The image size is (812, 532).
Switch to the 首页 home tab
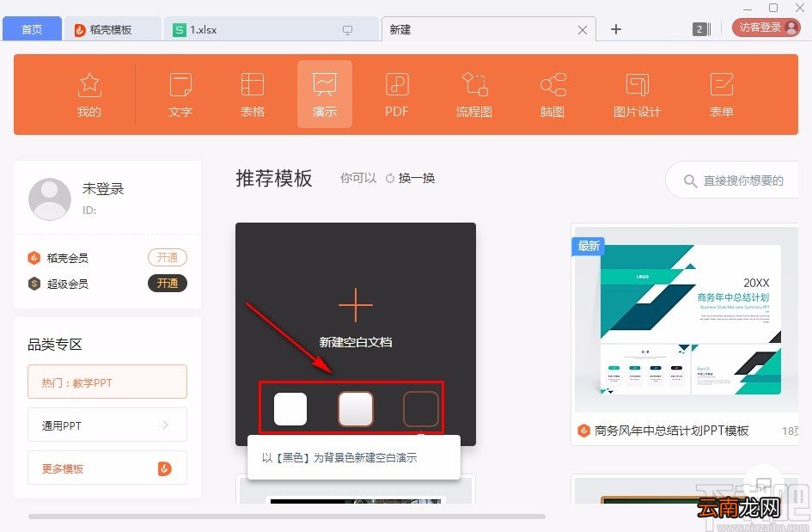pyautogui.click(x=32, y=29)
